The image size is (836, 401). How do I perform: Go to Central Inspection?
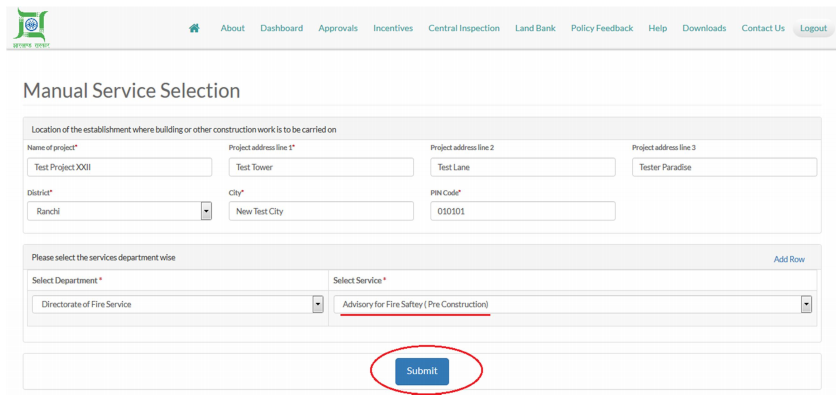(x=464, y=28)
